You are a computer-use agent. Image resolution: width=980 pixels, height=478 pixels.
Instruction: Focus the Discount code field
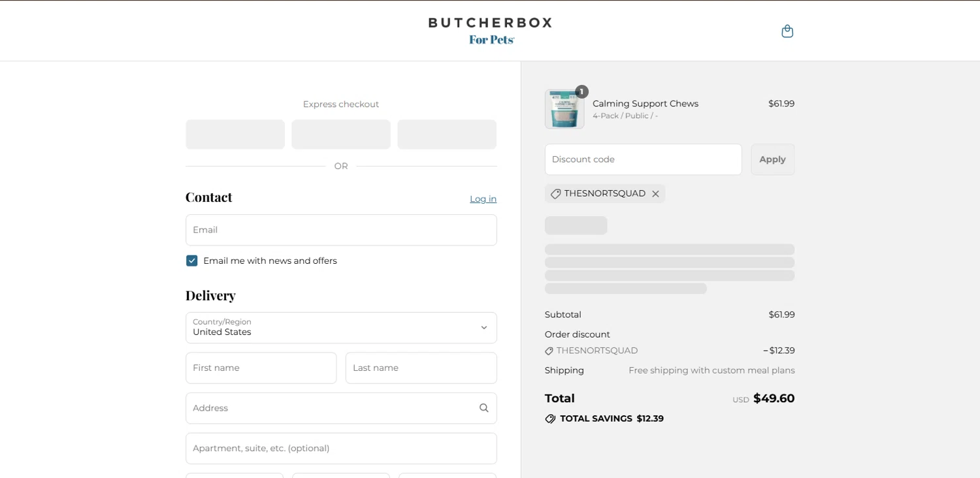(644, 159)
